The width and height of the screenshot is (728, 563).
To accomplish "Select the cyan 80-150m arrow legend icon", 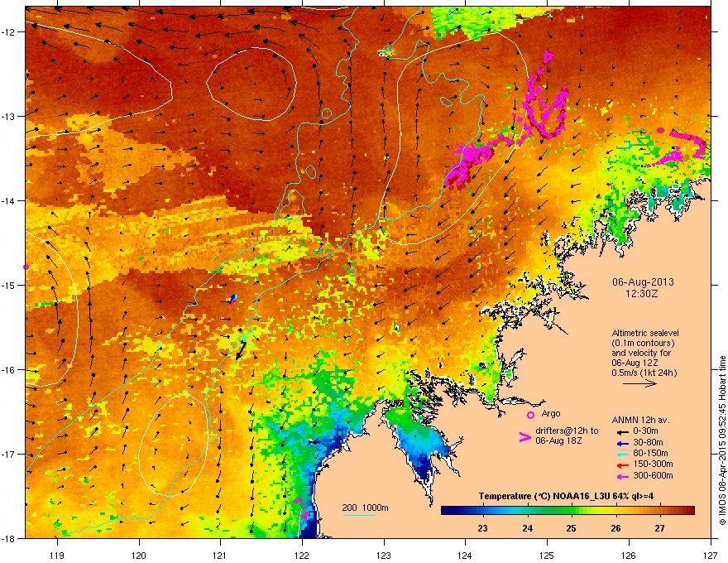I will coord(621,454).
